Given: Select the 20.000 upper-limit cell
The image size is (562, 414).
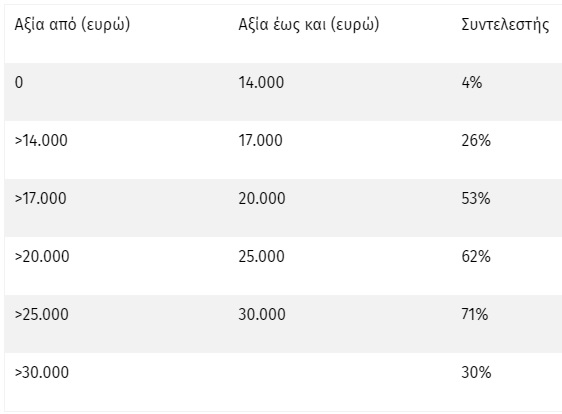Looking at the screenshot, I should [262, 199].
